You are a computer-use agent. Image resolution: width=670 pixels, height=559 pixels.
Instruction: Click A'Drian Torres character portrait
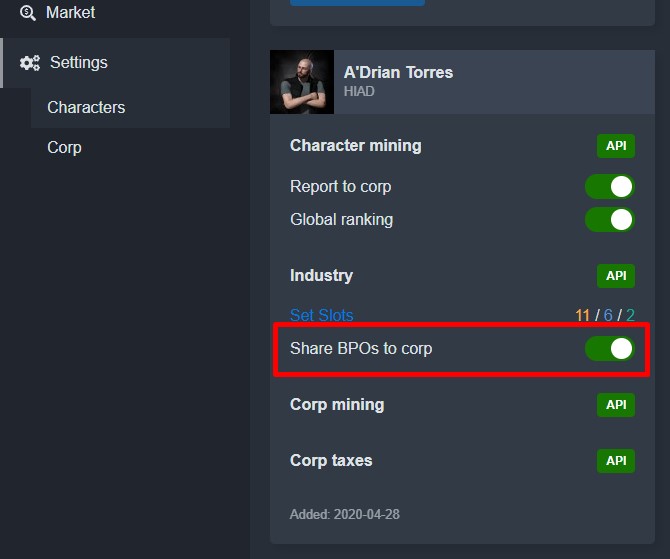[302, 82]
